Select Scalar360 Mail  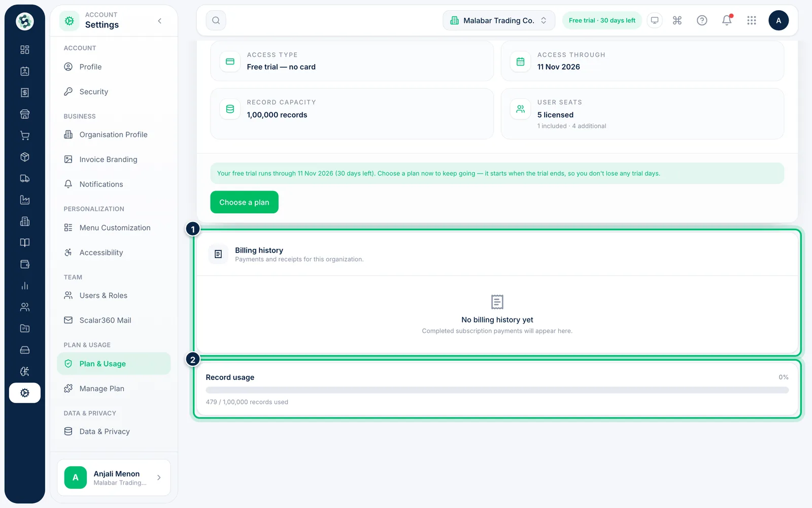(114, 321)
